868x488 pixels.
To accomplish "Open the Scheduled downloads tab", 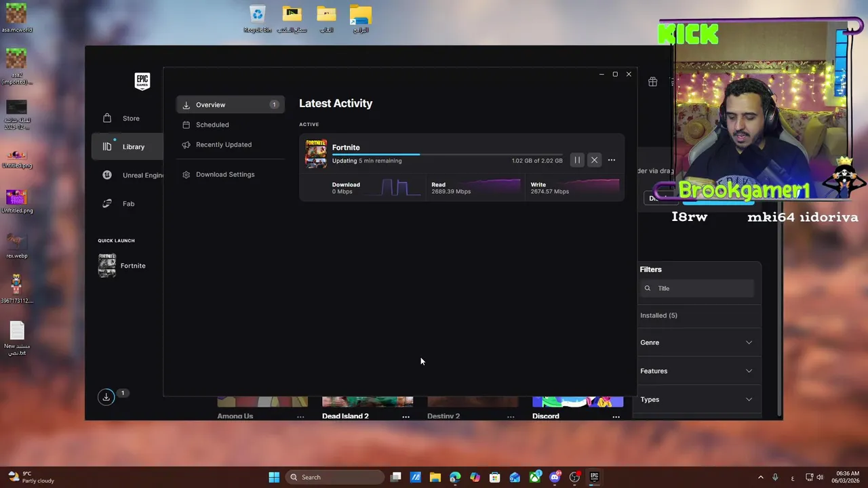I will (231, 125).
